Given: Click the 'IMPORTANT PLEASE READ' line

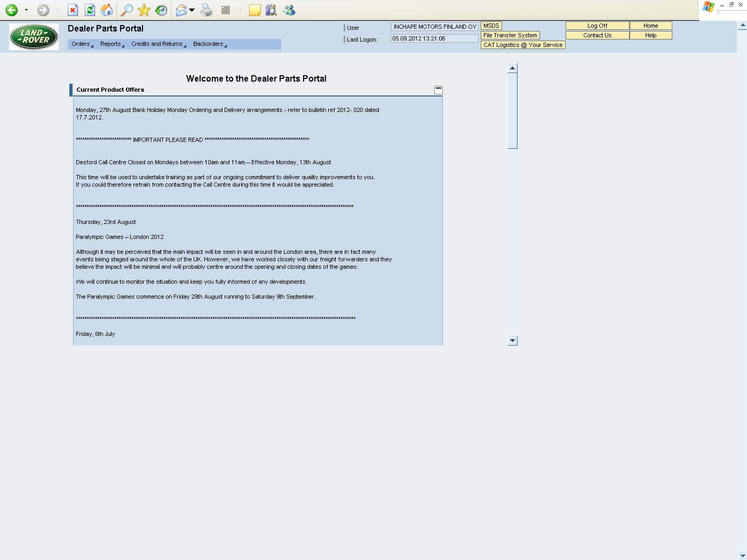Looking at the screenshot, I should click(x=193, y=140).
